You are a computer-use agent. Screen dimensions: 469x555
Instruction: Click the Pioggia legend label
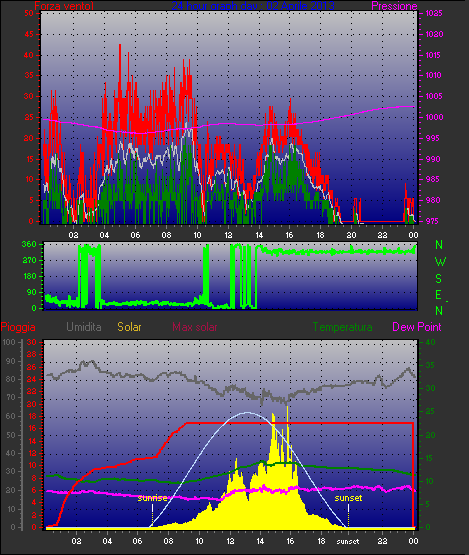click(x=18, y=327)
